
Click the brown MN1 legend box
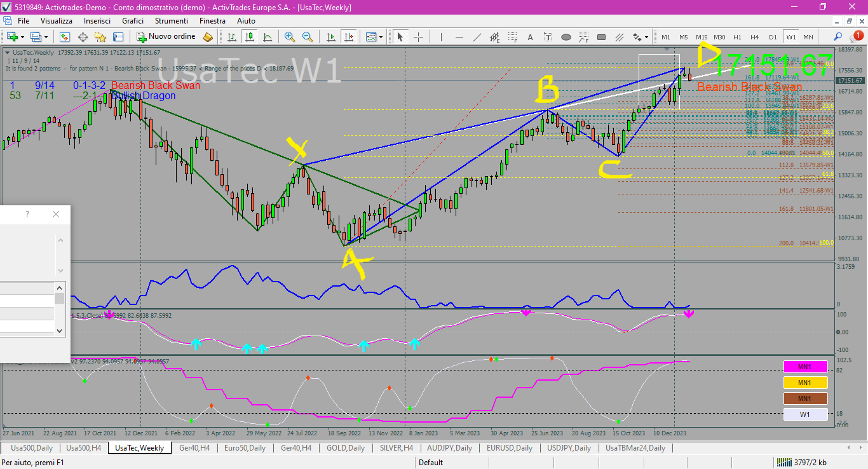coord(805,398)
